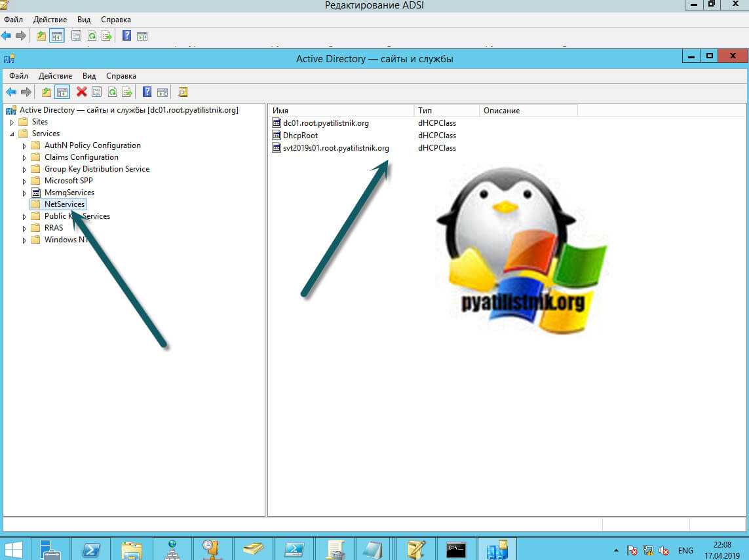The image size is (749, 560).
Task: Expand the Sites tree node
Action: 12,122
